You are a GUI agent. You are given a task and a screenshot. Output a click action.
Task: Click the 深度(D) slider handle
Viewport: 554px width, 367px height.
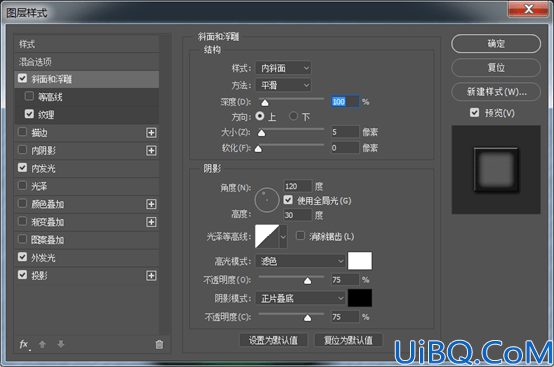tap(265, 103)
